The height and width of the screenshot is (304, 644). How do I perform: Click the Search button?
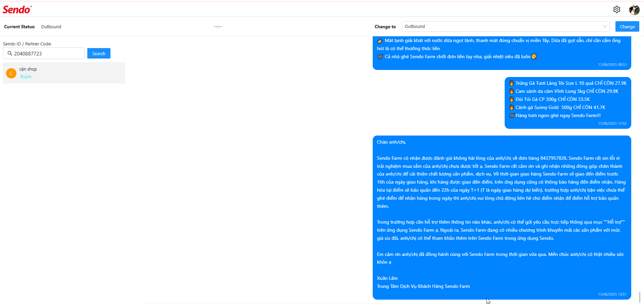pyautogui.click(x=99, y=53)
